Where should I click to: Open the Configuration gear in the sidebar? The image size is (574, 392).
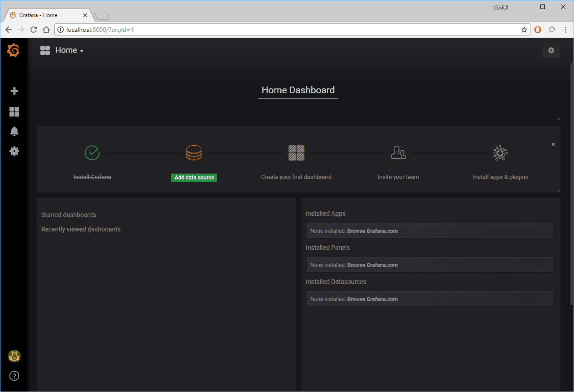coord(14,151)
